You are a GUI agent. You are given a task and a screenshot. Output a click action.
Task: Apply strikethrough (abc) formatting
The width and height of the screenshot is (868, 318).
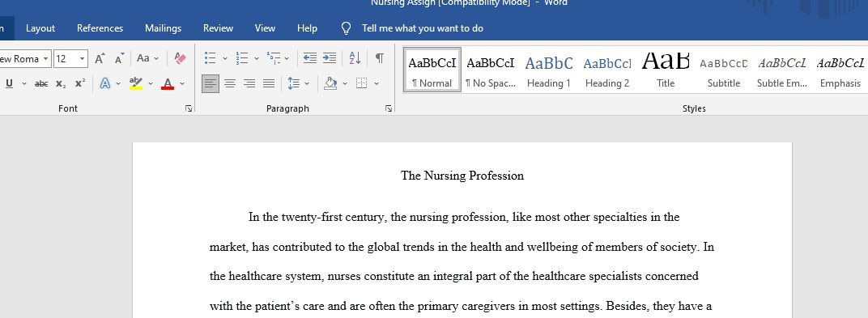point(41,83)
